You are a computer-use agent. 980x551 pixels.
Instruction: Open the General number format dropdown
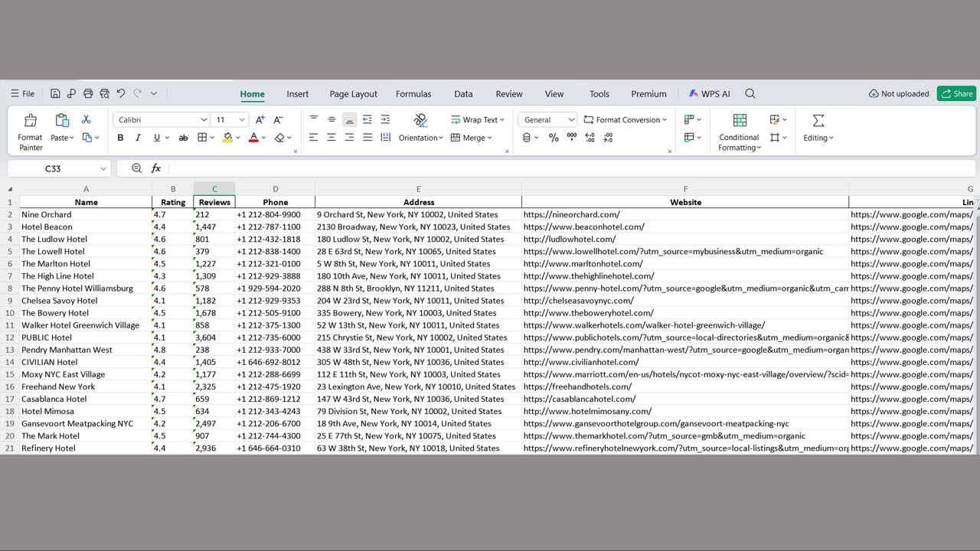[x=571, y=119]
